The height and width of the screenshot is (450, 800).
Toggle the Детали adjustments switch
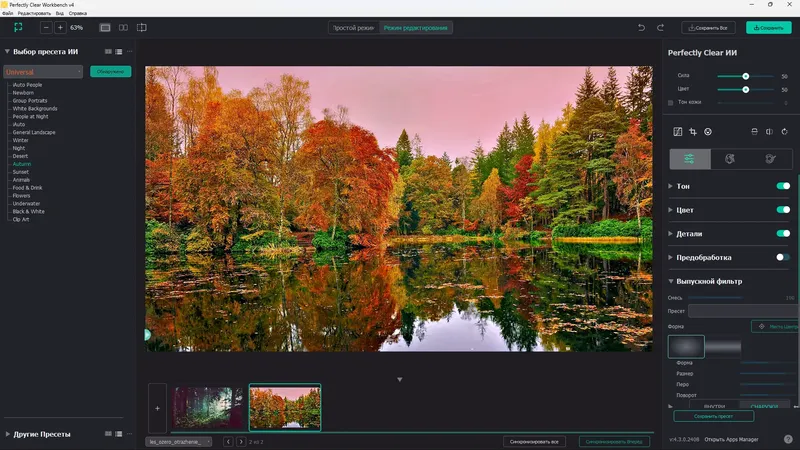(x=783, y=234)
